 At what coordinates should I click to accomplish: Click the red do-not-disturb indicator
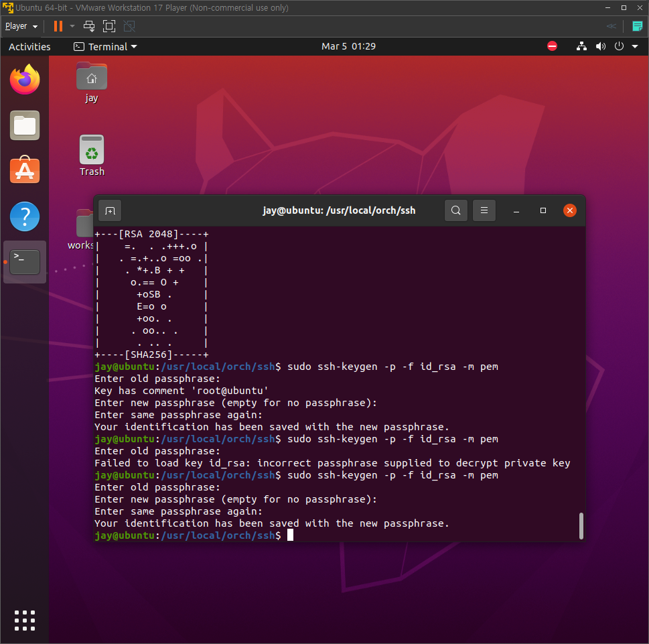point(552,46)
